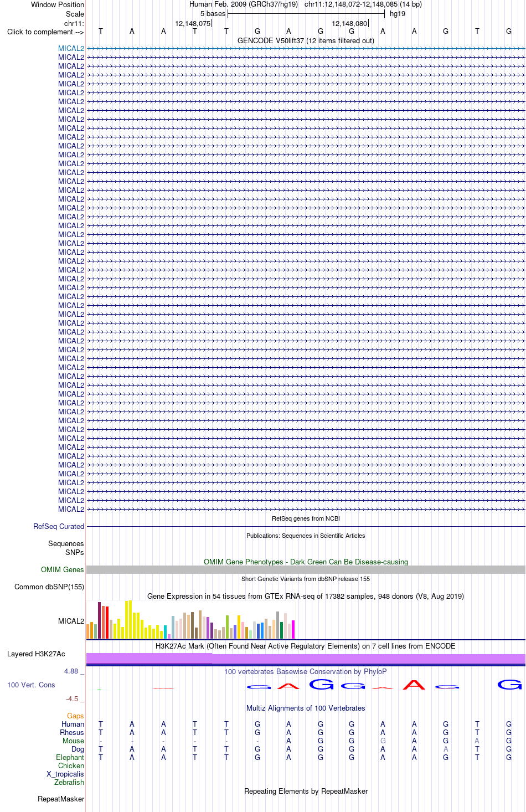Click the chr11: base position label
The width and height of the screenshot is (526, 812).
coord(74,23)
